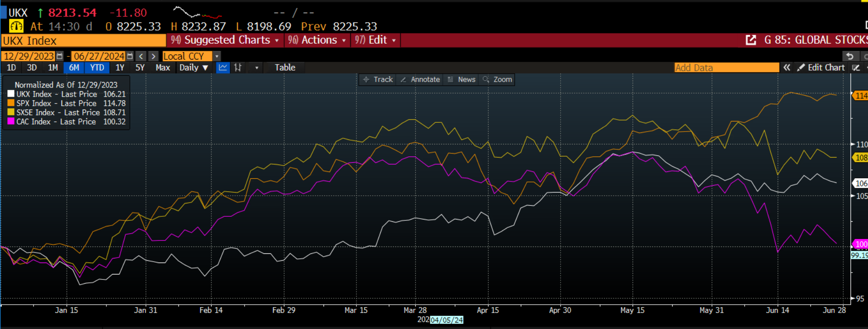Click the magenta 100 axis price tag
The height and width of the screenshot is (329, 868).
pyautogui.click(x=860, y=244)
